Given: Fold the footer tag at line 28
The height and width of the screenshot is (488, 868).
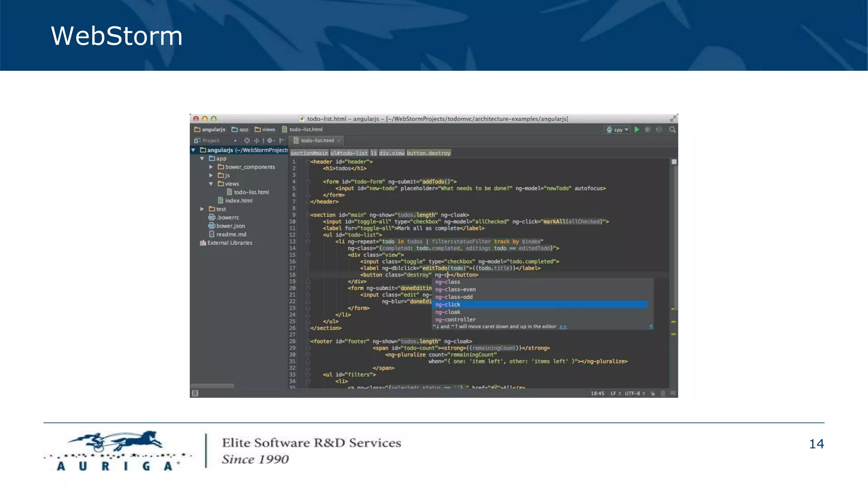Looking at the screenshot, I should click(x=308, y=341).
